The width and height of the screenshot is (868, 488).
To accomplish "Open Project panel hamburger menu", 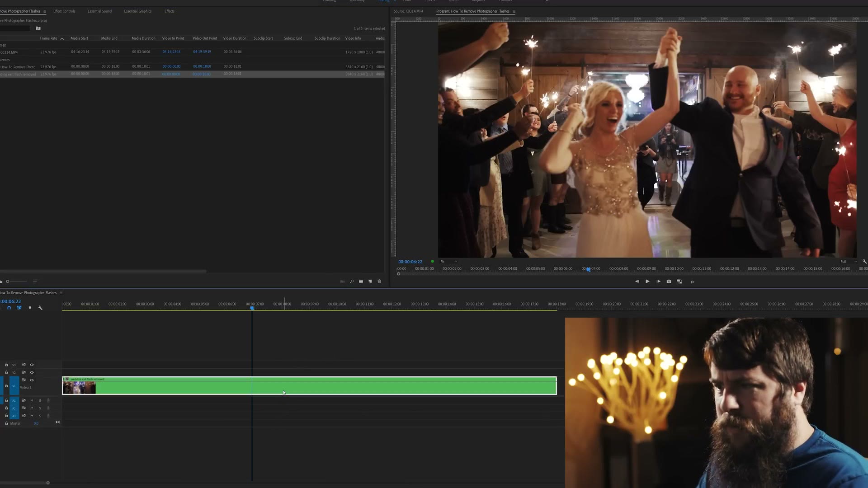I will coord(45,11).
